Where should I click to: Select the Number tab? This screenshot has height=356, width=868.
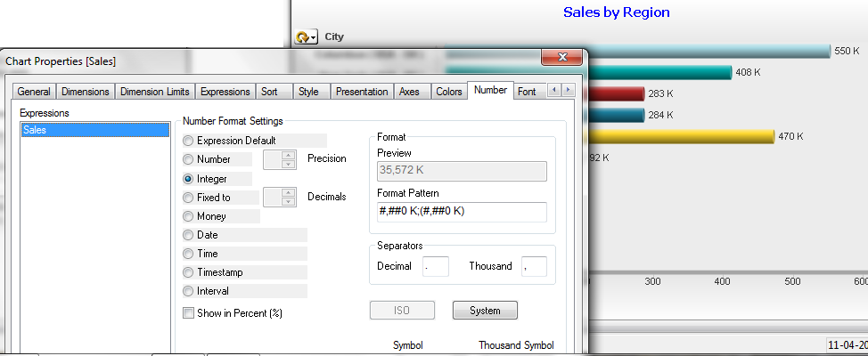[490, 90]
